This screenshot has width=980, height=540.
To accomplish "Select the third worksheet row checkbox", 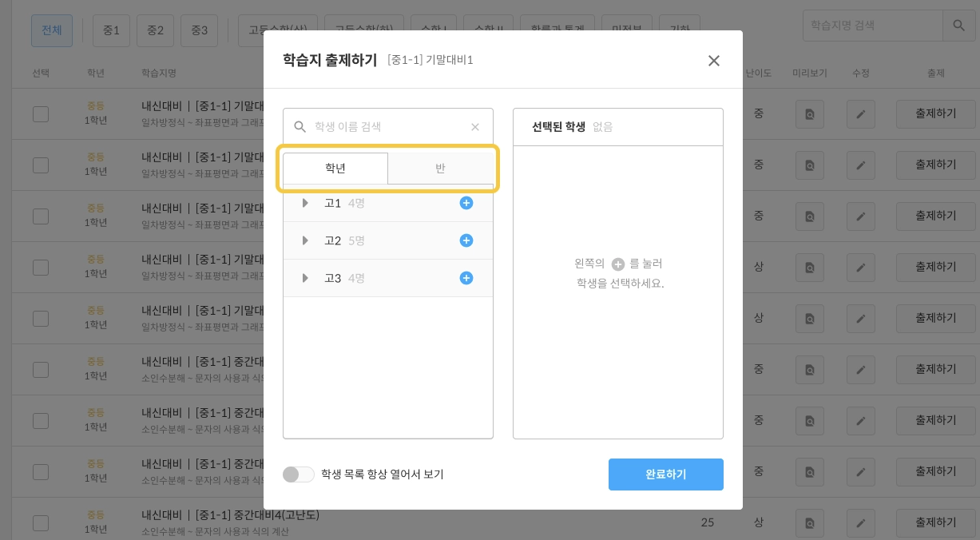I will (x=41, y=216).
